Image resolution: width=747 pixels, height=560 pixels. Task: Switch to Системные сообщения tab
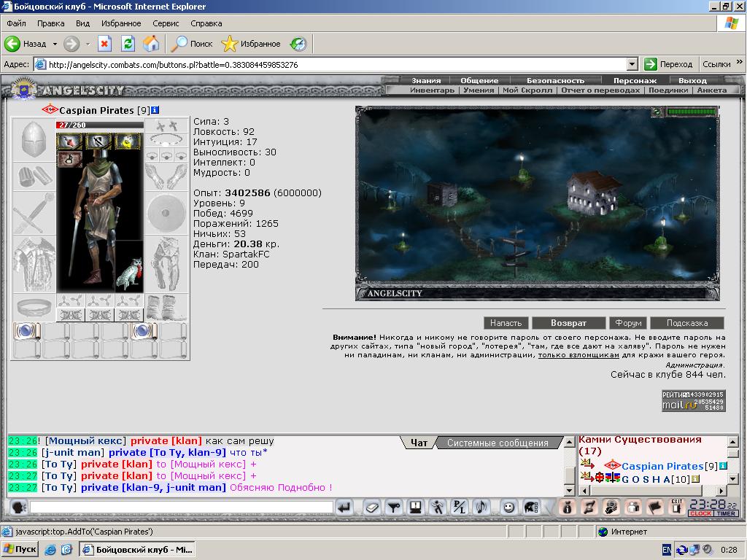point(498,443)
